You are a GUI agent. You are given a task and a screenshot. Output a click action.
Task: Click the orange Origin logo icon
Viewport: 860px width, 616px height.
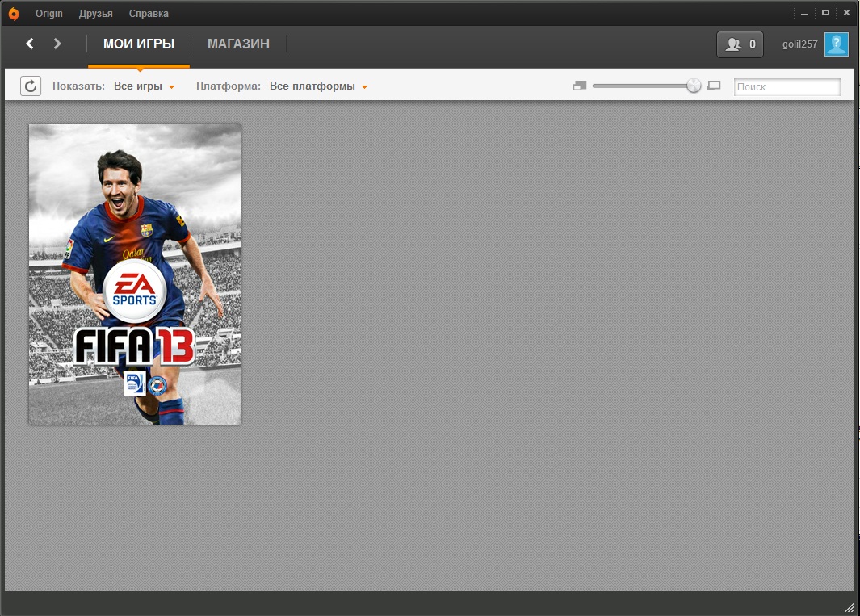pos(14,14)
